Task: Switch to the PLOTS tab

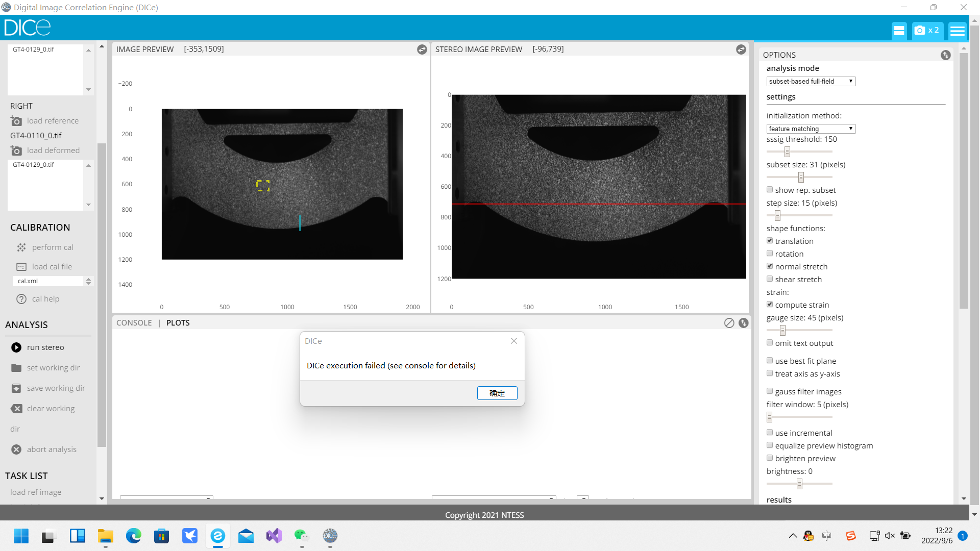Action: [x=178, y=322]
